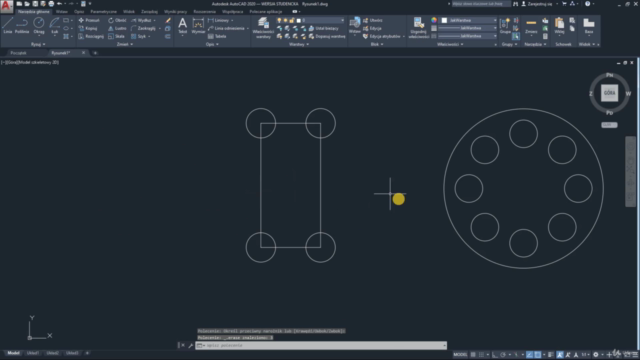This screenshot has height=360, width=640.
Task: Select the Linia (line) drawing tool
Action: 7,25
